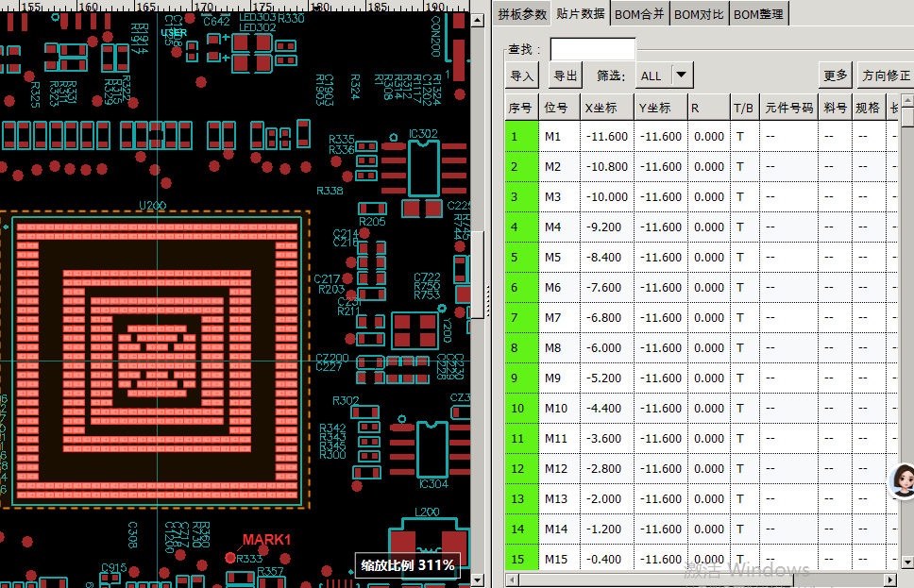Open the floating assistant avatar icon
Viewport: 914px width, 588px height.
(x=903, y=481)
